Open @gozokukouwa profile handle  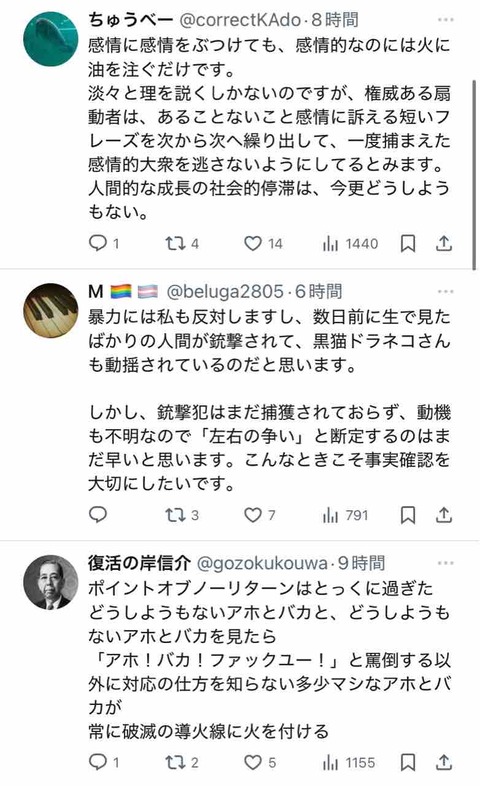click(x=262, y=563)
